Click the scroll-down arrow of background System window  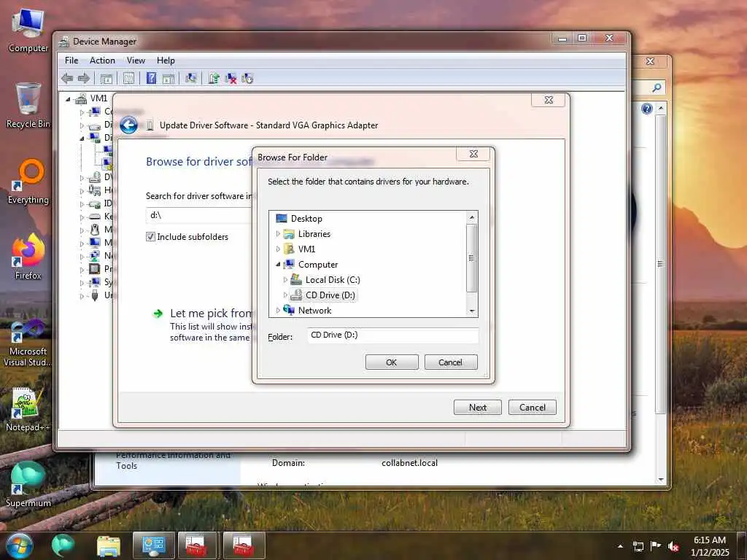(661, 480)
